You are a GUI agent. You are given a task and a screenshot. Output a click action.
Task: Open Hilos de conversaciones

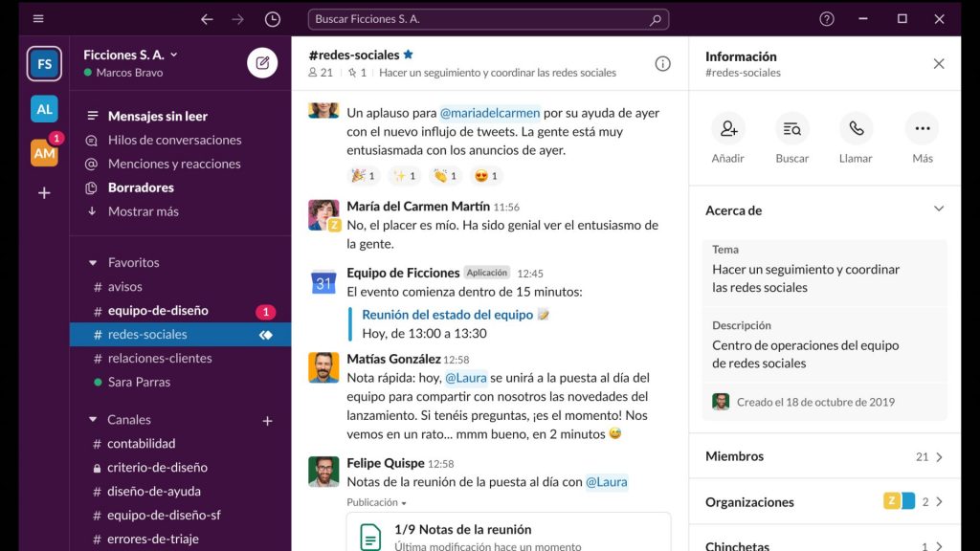coord(174,140)
